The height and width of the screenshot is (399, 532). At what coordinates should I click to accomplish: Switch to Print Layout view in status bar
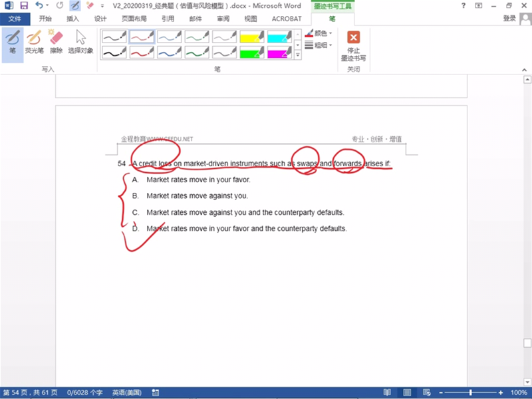point(407,393)
